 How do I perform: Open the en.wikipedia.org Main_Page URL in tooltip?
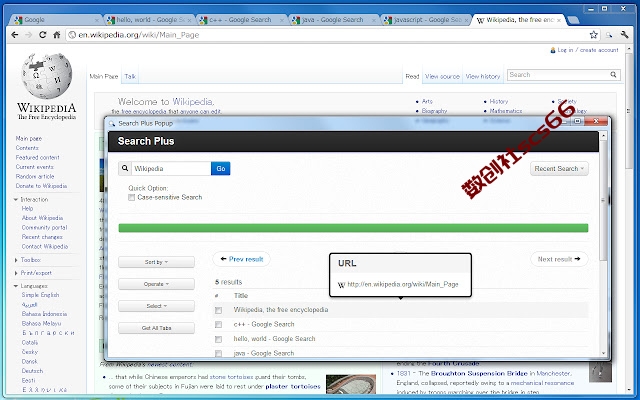coord(402,284)
